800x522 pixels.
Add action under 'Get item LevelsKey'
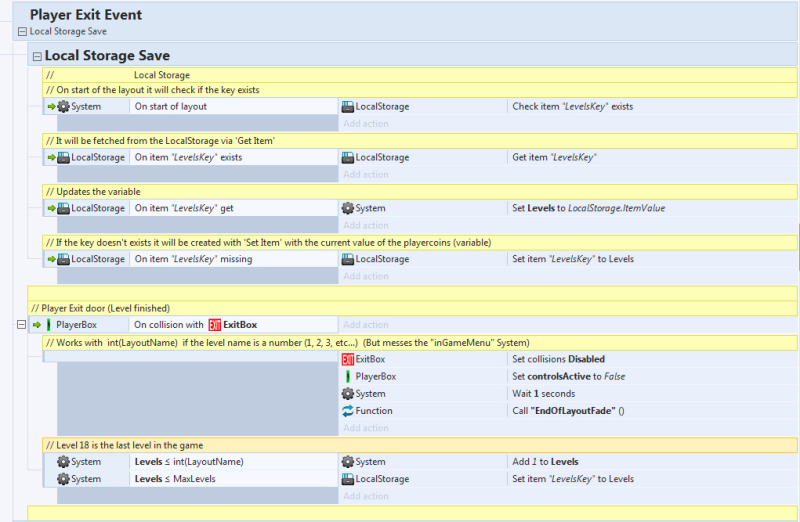pos(366,175)
